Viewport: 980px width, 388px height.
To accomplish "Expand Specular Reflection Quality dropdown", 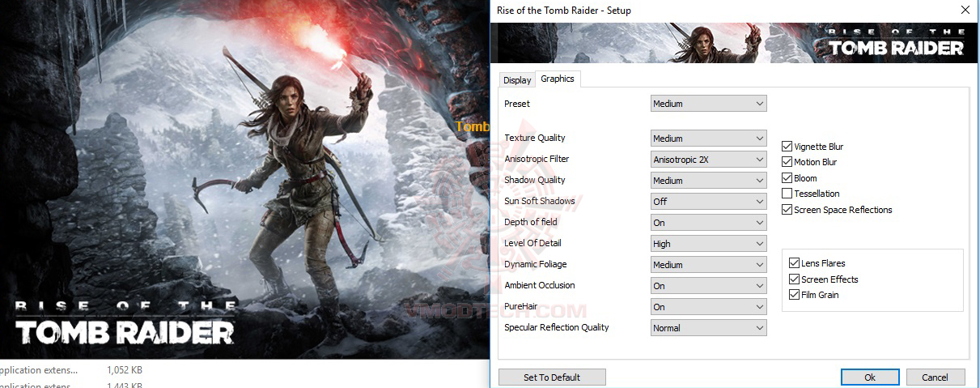I will (708, 328).
